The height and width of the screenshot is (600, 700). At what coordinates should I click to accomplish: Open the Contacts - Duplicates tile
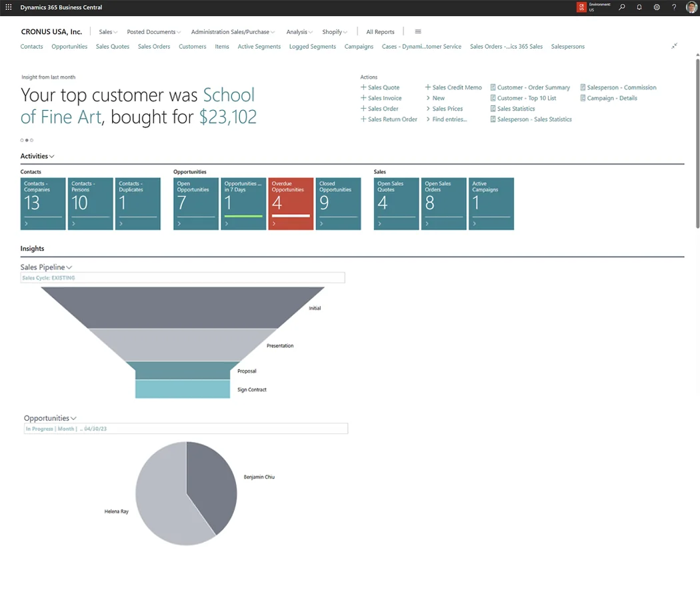pyautogui.click(x=138, y=204)
